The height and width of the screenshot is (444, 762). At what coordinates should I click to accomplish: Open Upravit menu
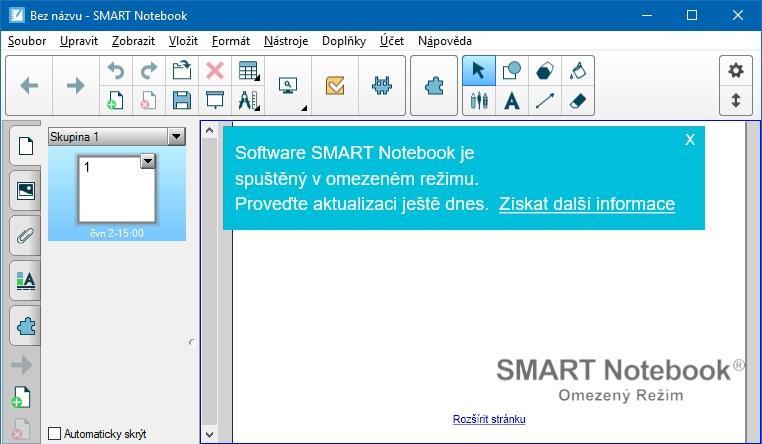pos(79,41)
